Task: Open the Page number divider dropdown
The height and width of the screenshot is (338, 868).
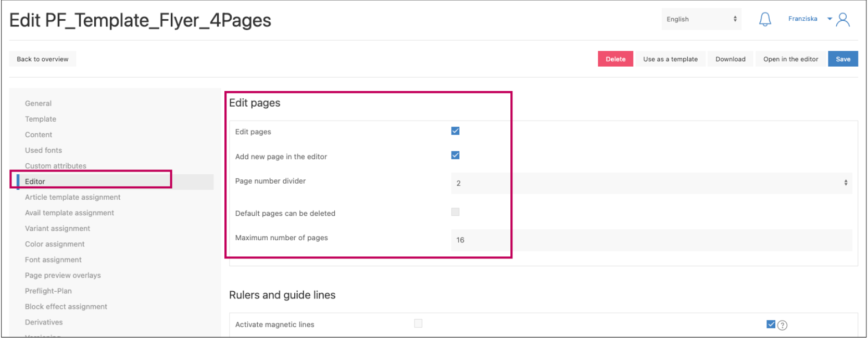Action: point(651,183)
